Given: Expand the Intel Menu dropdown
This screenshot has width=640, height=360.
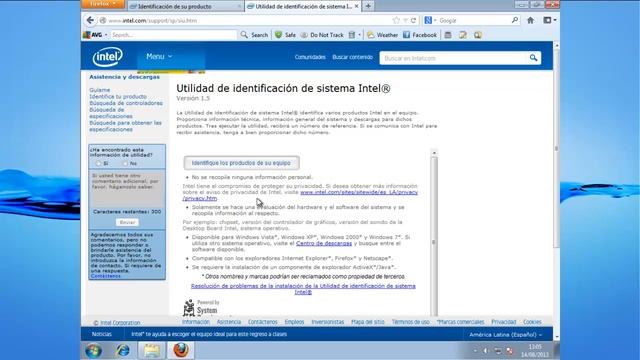Looking at the screenshot, I should [159, 56].
